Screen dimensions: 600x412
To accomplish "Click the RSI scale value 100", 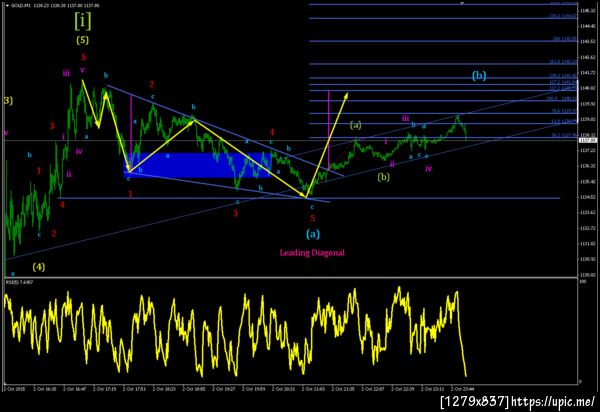I will 583,281.
